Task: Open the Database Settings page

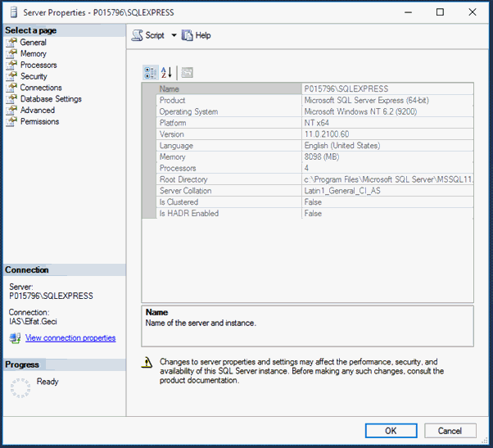Action: [51, 99]
